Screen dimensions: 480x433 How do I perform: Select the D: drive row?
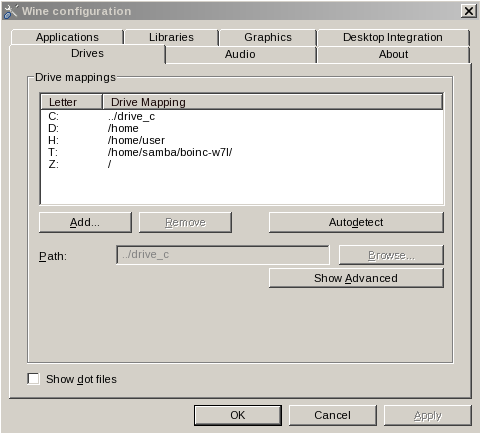coord(242,128)
